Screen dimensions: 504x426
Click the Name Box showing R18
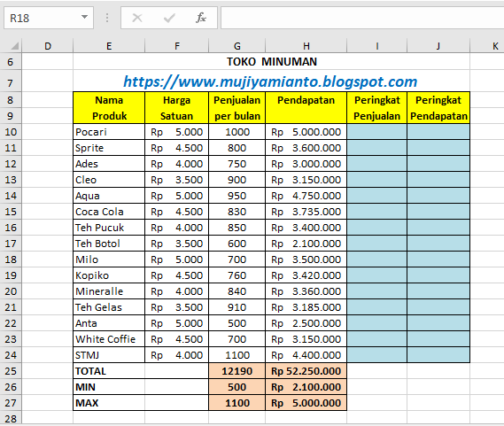pyautogui.click(x=49, y=18)
